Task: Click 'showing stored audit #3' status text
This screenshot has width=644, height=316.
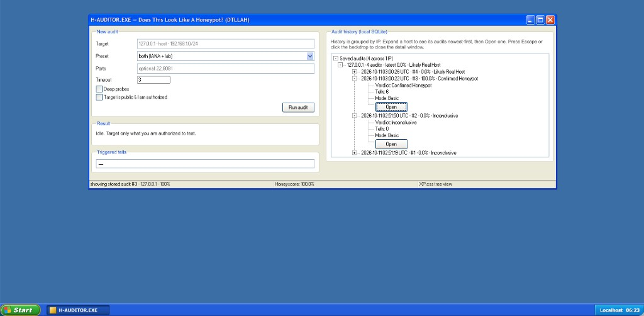Action: pos(130,184)
